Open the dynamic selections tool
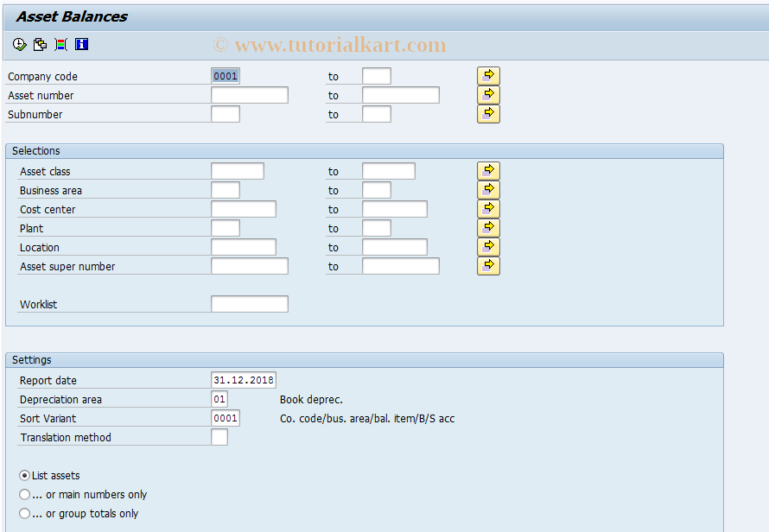Image resolution: width=769 pixels, height=532 pixels. click(60, 44)
